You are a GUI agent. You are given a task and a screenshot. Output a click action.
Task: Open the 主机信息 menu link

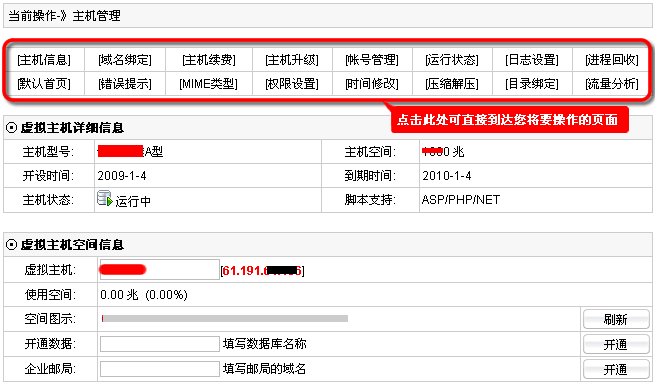click(44, 60)
